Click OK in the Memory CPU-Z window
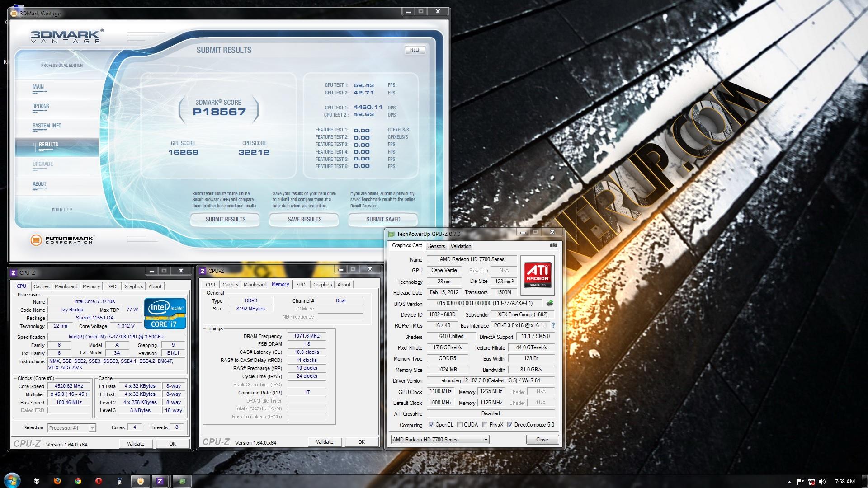Screen dimensions: 868x488 (361, 442)
